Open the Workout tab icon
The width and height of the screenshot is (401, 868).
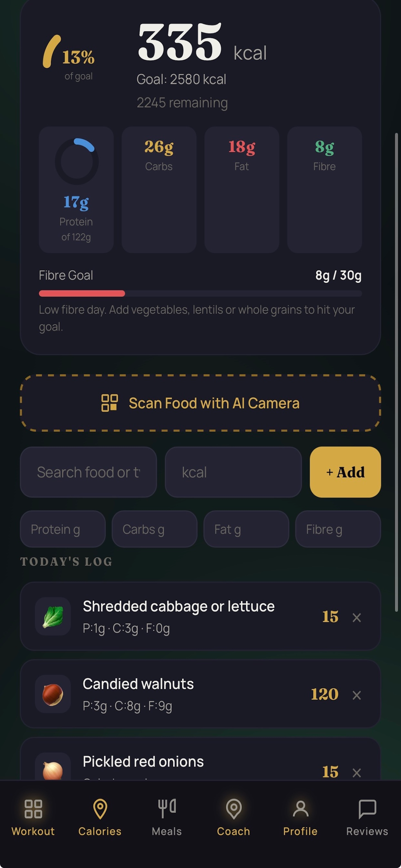(33, 809)
